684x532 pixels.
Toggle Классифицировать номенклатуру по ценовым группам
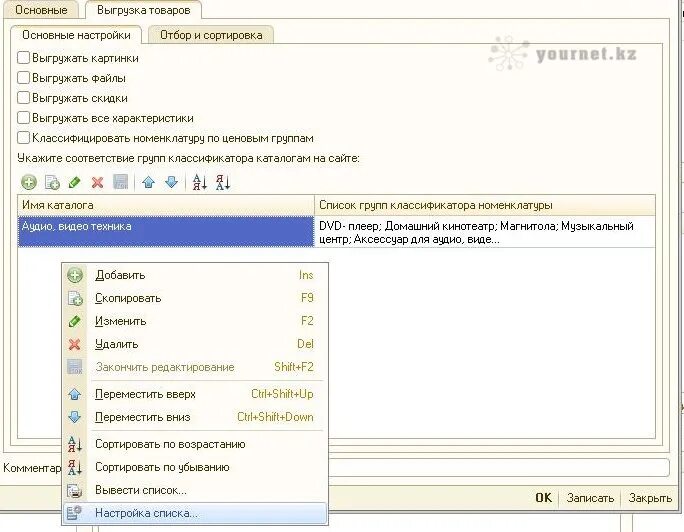click(23, 138)
